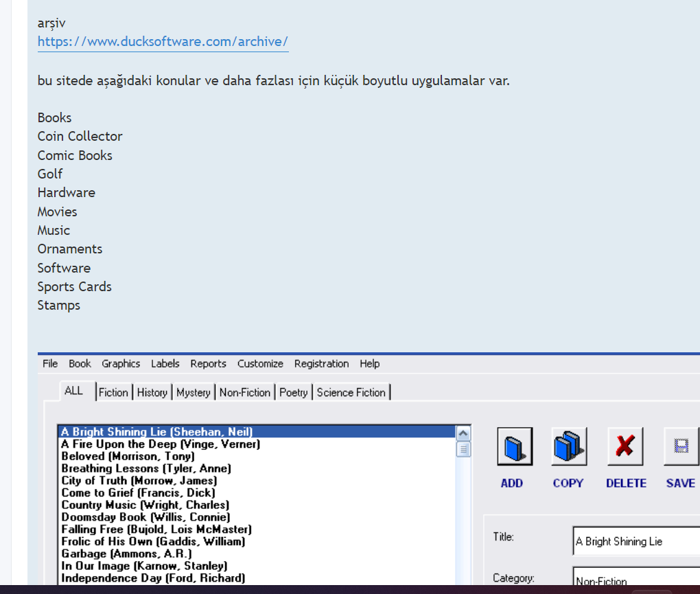This screenshot has width=700, height=594.
Task: Open the Reports menu
Action: click(209, 363)
